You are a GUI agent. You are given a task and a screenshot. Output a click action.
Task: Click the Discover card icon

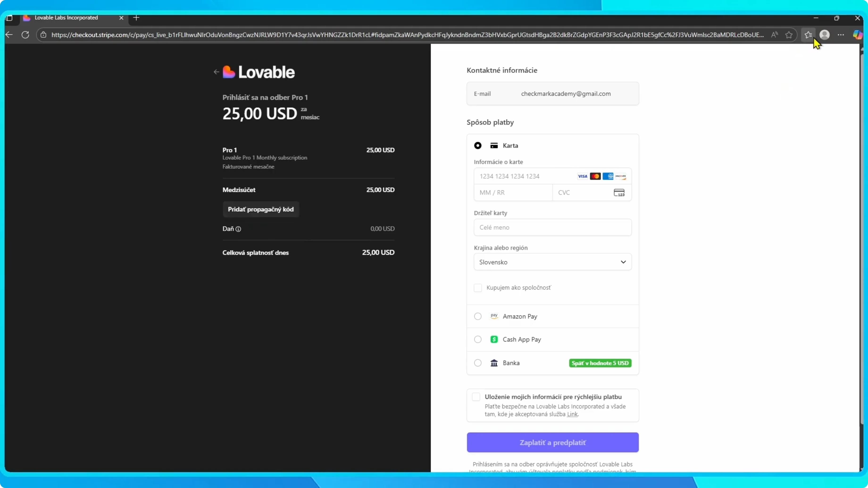(621, 176)
